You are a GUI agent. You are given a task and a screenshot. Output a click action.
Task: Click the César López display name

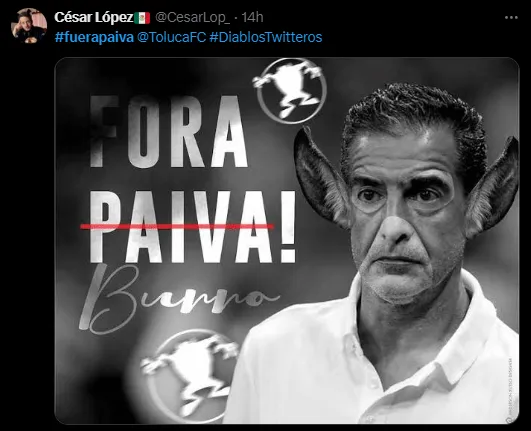(x=94, y=18)
